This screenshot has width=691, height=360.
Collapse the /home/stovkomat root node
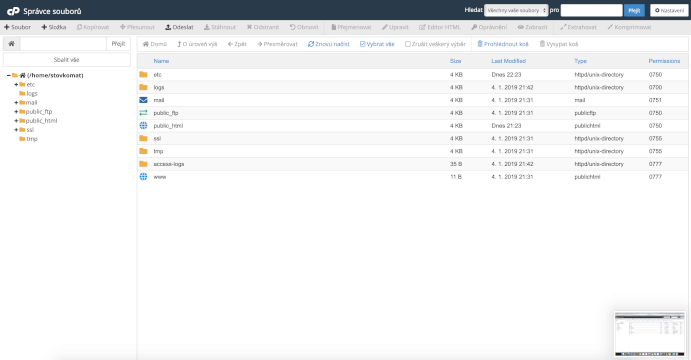(x=8, y=75)
